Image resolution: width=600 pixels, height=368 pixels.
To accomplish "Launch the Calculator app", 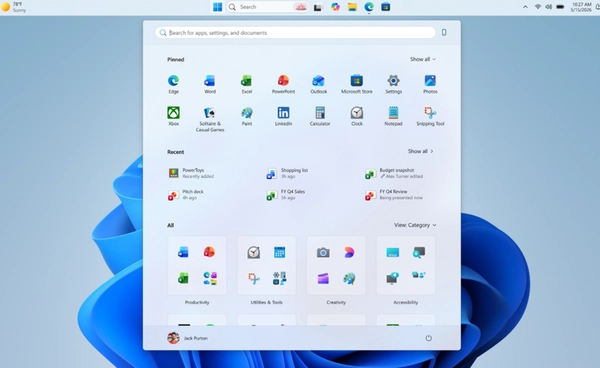I will click(x=320, y=116).
